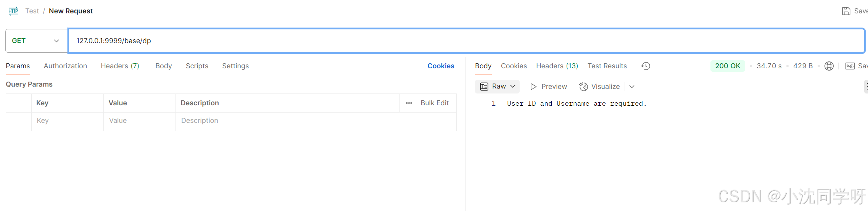Click the HTTP request type icon
Image resolution: width=868 pixels, height=211 pixels.
pos(13,11)
